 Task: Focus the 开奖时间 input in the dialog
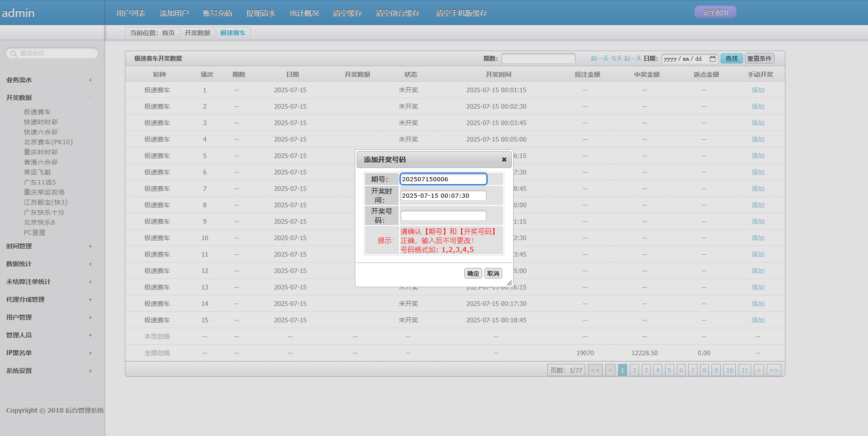coord(443,195)
